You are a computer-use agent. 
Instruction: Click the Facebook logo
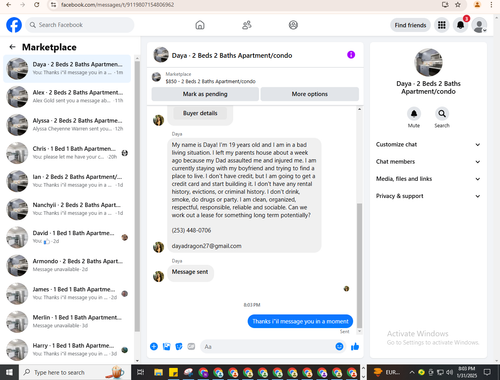(14, 25)
